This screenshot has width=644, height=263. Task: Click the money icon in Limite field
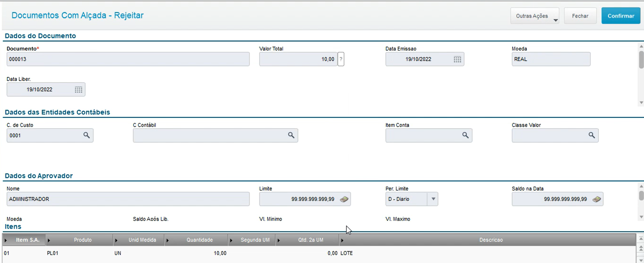point(344,199)
